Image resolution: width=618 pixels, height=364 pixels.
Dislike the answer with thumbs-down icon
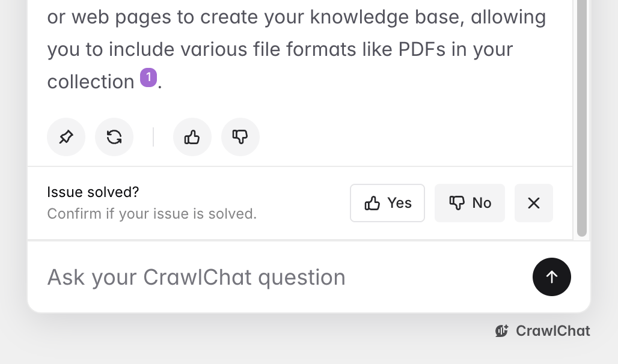240,138
